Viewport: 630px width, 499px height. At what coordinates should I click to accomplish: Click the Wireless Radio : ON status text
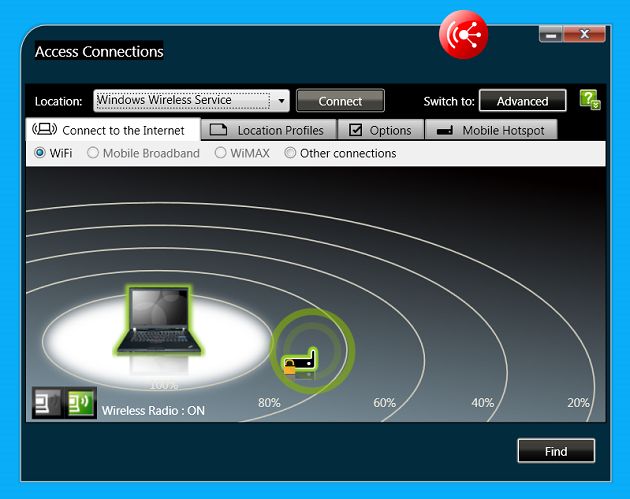pos(153,411)
